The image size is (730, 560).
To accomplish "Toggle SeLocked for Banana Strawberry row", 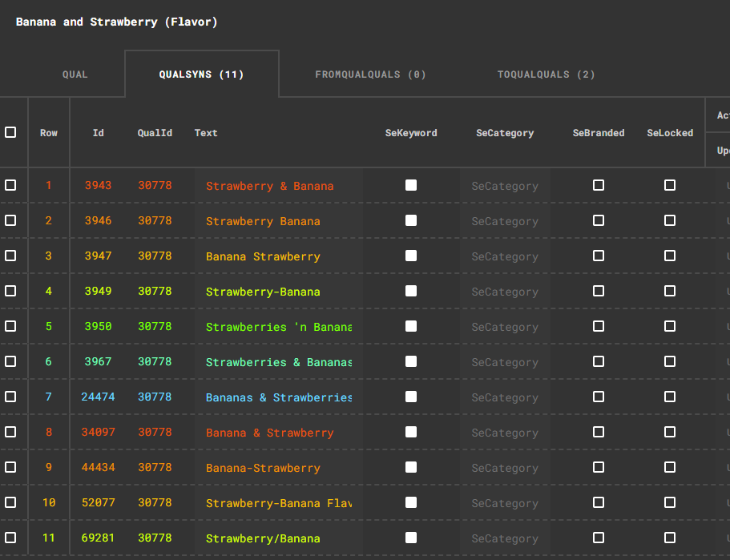I will pos(670,256).
